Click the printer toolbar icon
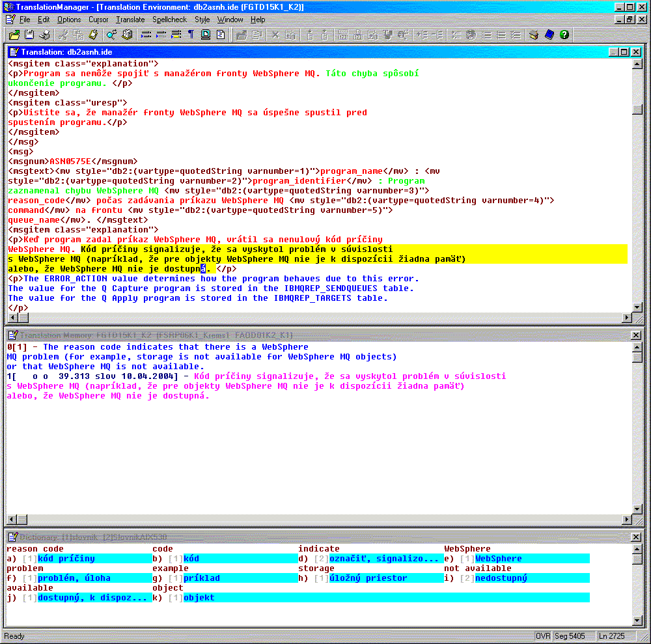The width and height of the screenshot is (651, 644). point(44,35)
